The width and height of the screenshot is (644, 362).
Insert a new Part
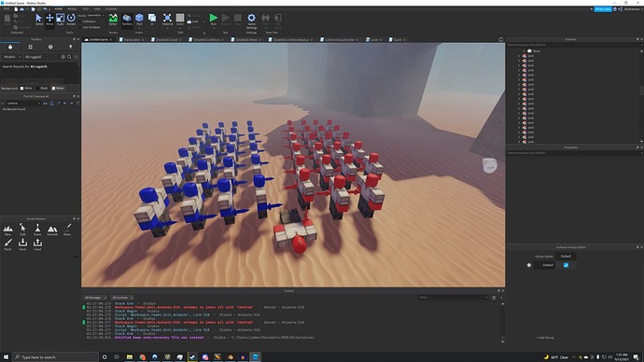(x=139, y=20)
